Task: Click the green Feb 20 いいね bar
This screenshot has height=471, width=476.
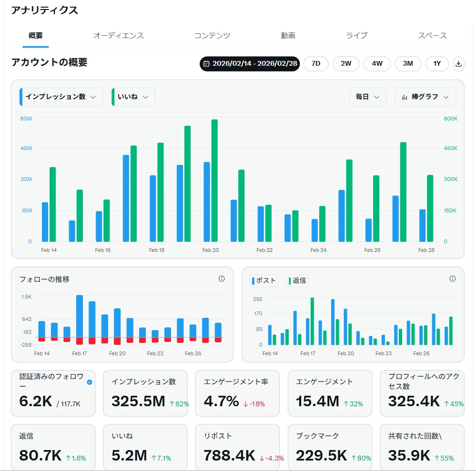Action: [214, 180]
